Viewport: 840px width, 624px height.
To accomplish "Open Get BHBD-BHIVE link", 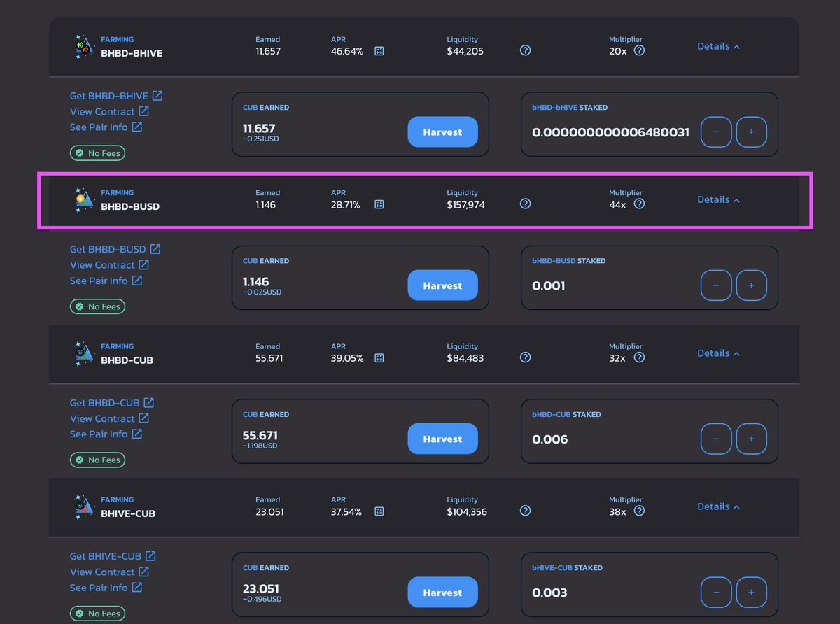I will (116, 96).
